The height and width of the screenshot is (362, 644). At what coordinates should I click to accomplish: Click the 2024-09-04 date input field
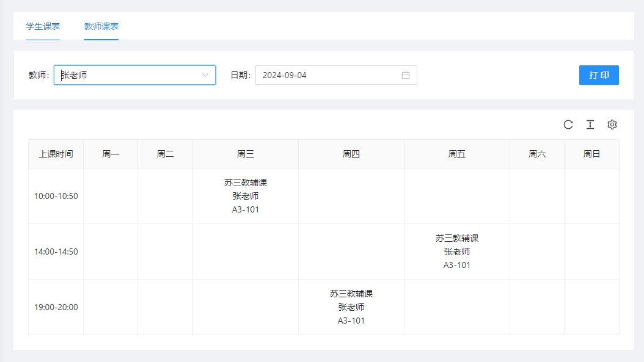(327, 75)
